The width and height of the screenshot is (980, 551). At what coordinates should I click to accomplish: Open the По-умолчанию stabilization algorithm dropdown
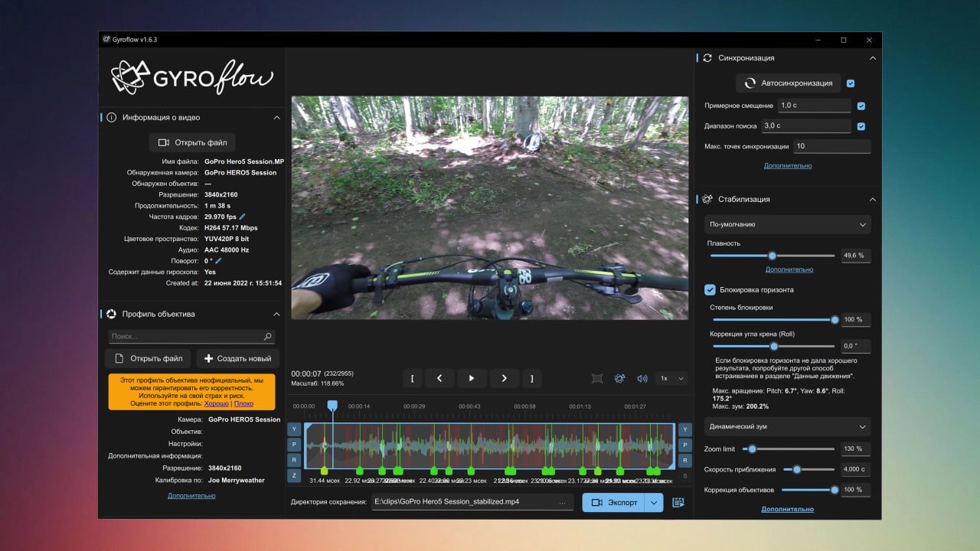(x=787, y=224)
